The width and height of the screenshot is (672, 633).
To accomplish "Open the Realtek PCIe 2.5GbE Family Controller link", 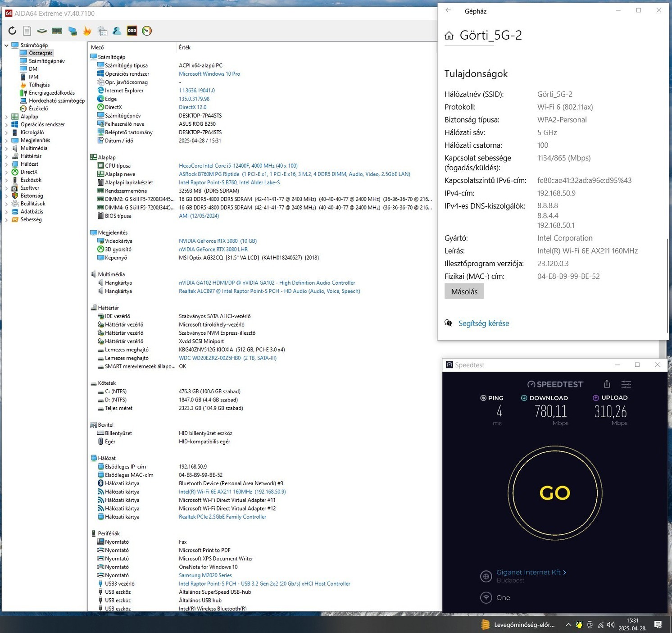I will pos(222,517).
